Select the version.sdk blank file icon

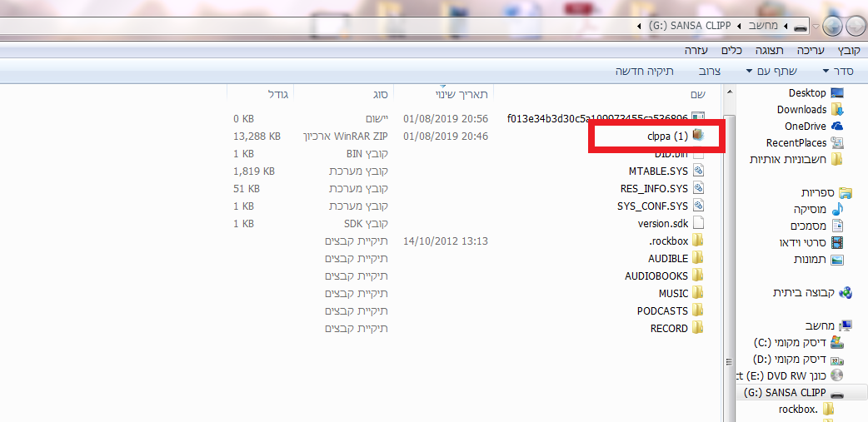(697, 223)
